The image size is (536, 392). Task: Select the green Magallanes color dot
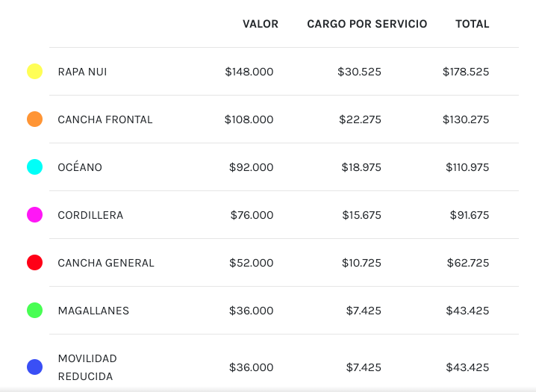[x=34, y=311]
